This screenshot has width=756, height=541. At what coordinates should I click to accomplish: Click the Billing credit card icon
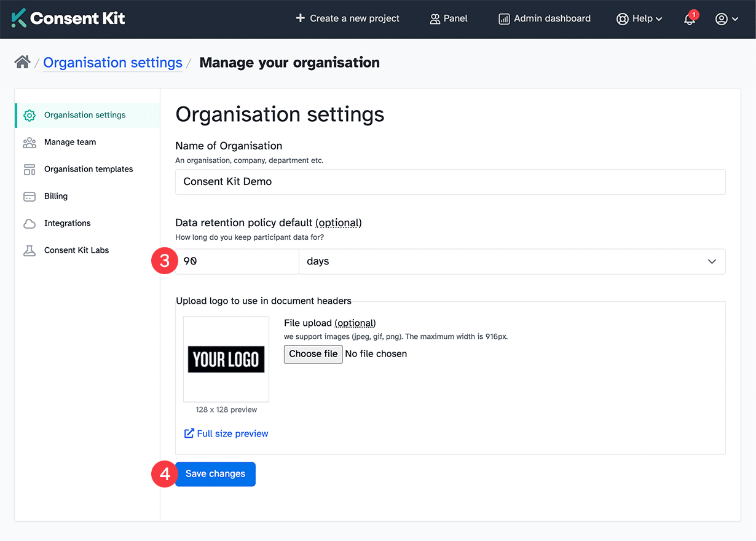(30, 197)
